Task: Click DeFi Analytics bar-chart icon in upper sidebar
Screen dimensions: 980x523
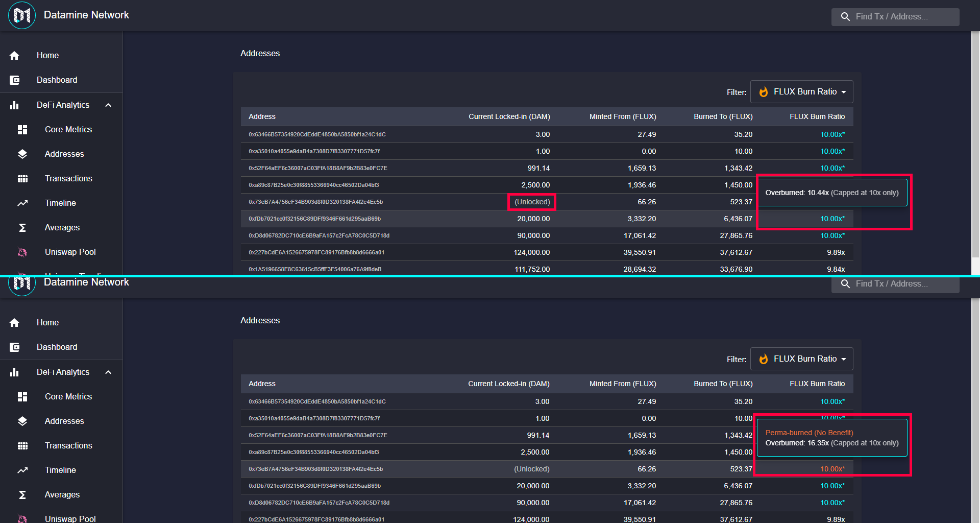Action: click(14, 105)
